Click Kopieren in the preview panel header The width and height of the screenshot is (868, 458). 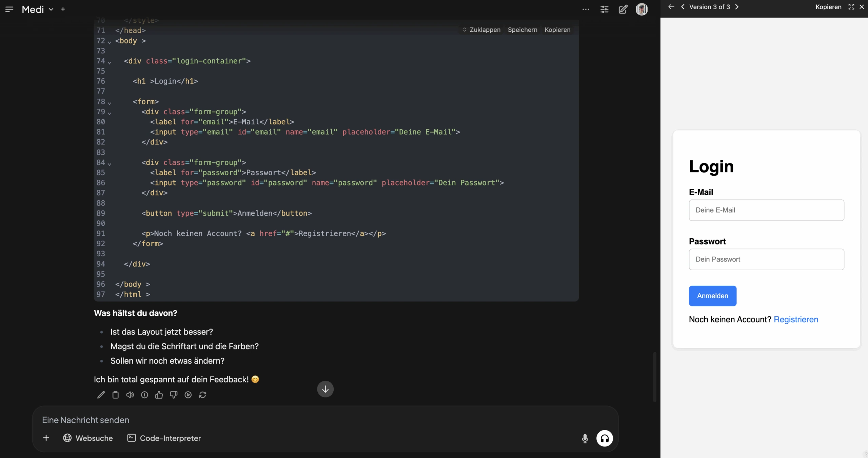coord(828,7)
